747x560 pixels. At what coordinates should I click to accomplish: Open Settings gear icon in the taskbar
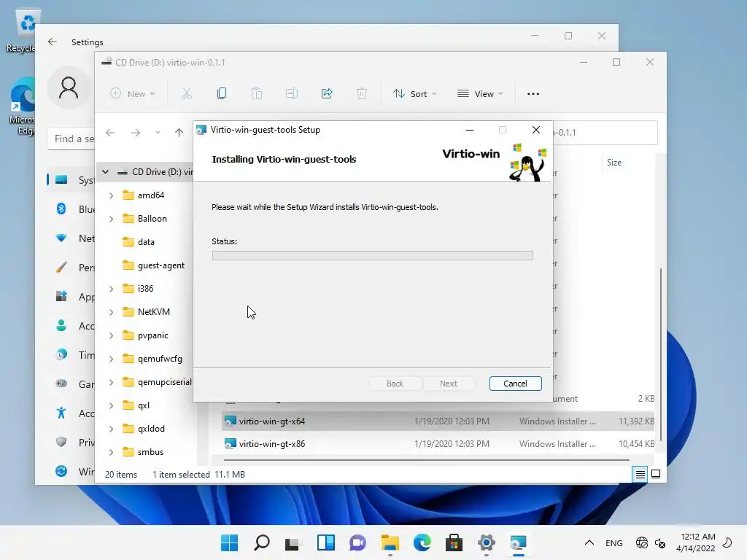(487, 542)
